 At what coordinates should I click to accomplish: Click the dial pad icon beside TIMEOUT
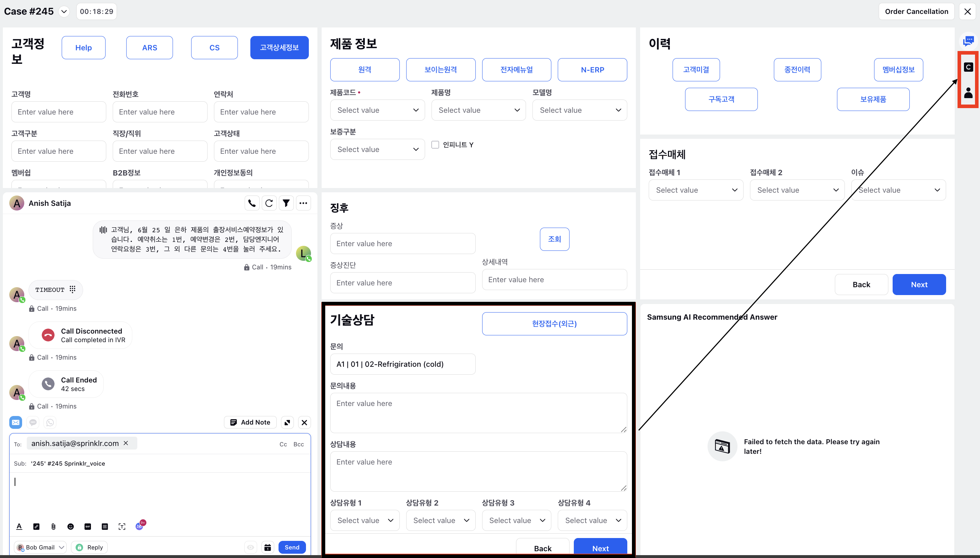click(x=72, y=289)
